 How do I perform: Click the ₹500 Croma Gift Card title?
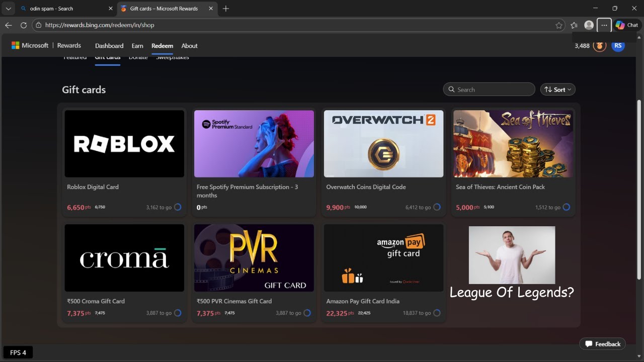pyautogui.click(x=96, y=301)
